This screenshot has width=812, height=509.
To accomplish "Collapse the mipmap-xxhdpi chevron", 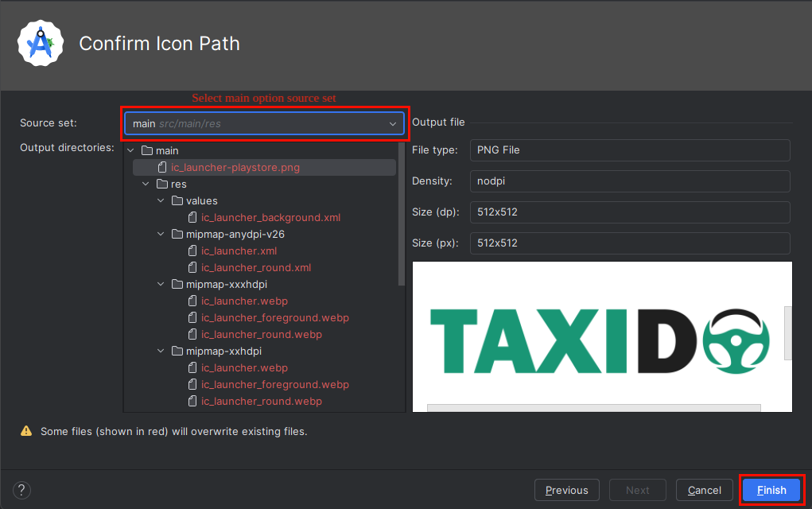I will [x=161, y=352].
